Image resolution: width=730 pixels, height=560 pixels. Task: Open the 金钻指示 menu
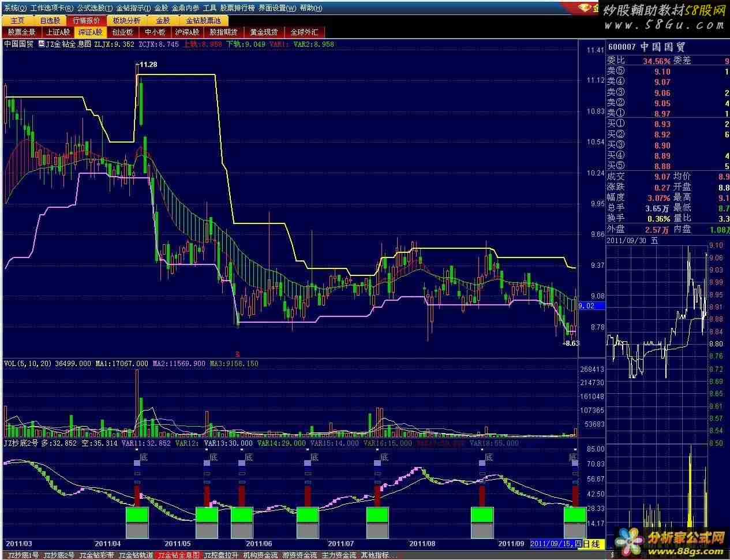[x=133, y=8]
